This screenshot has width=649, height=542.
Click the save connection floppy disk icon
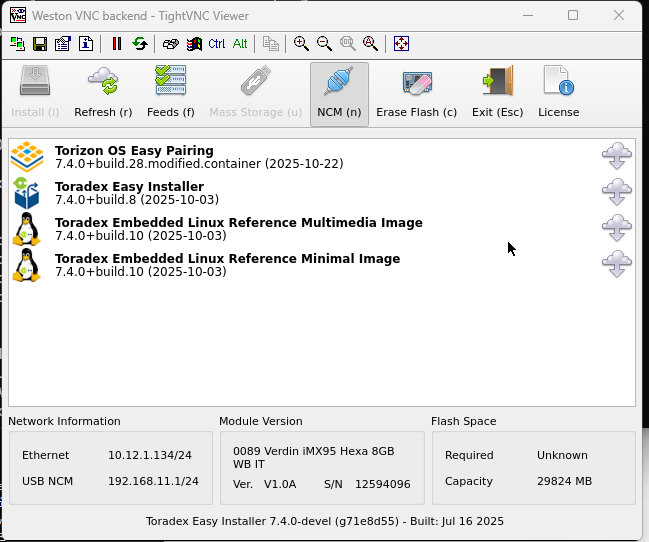pyautogui.click(x=40, y=44)
